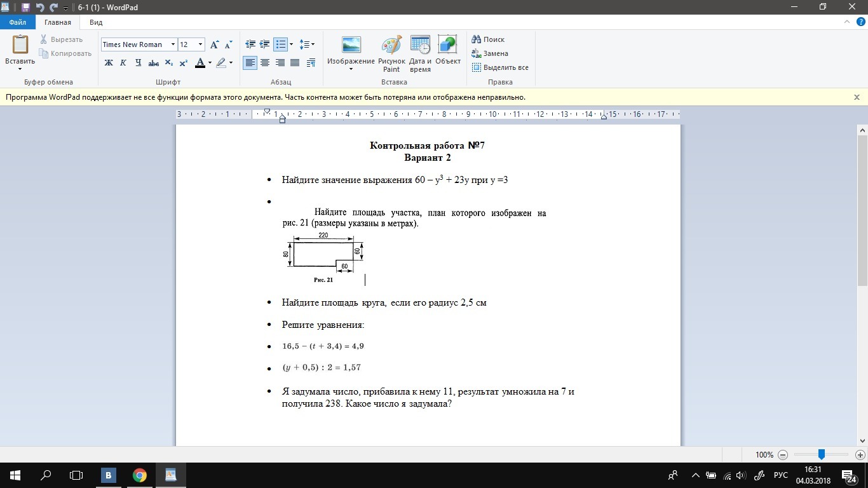Click the volume speaker tray icon
This screenshot has width=868, height=488.
pos(741,475)
